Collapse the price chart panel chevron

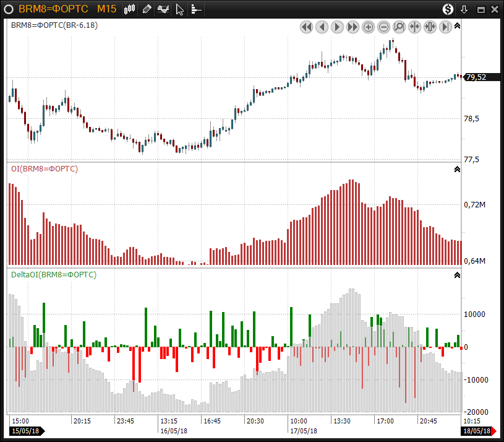click(x=457, y=26)
